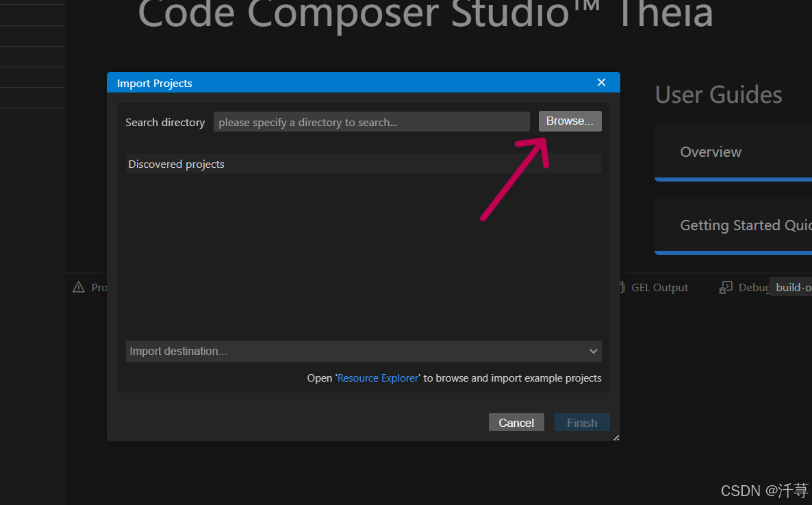Click the Problems warning triangle icon
This screenshot has width=812, height=505.
tap(79, 286)
